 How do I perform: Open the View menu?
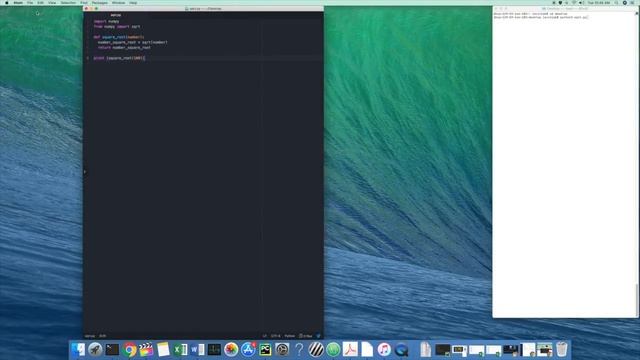coord(52,3)
